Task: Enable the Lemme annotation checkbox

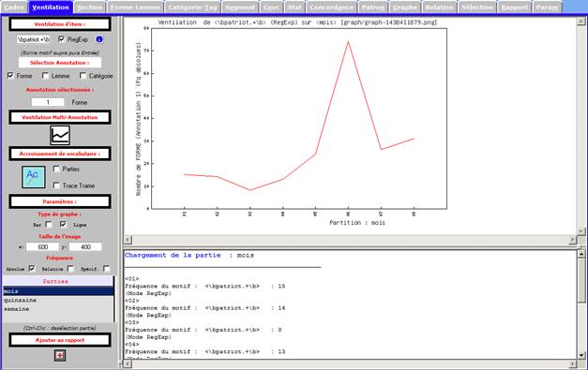Action: pyautogui.click(x=45, y=76)
